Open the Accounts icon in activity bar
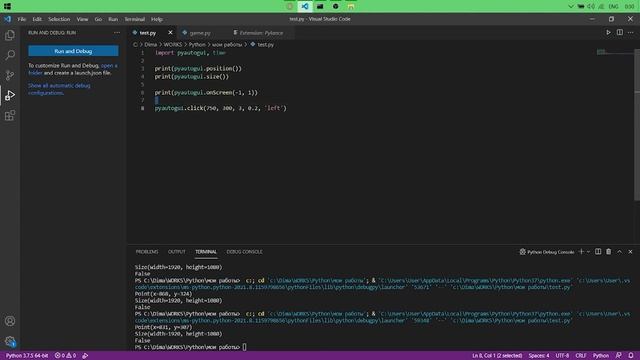Viewport: 640px width, 360px height. point(10,321)
